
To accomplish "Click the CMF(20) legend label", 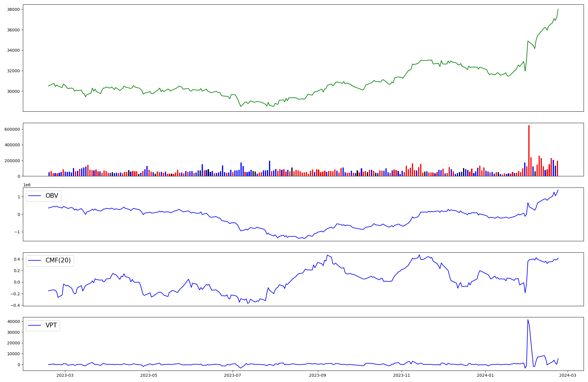I will pyautogui.click(x=58, y=261).
